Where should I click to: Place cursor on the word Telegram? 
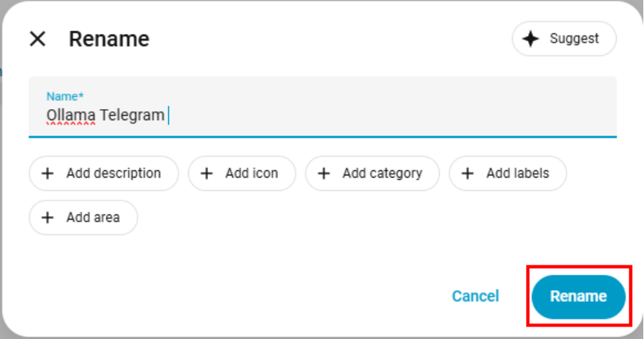[x=132, y=116]
